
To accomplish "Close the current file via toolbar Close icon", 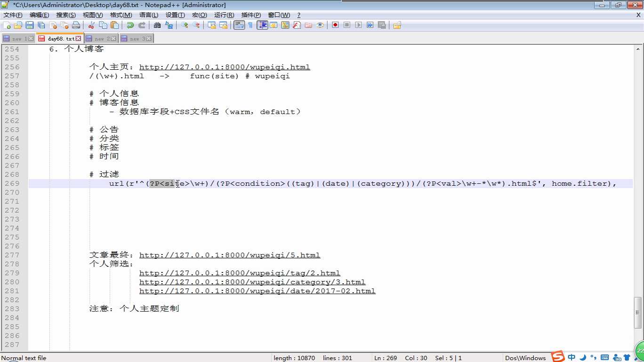I will click(x=53, y=25).
